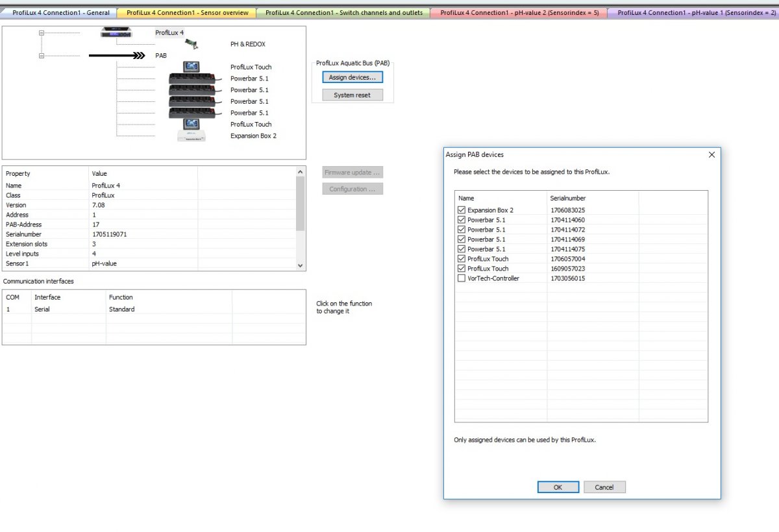Select the Class property row
This screenshot has height=532, width=779.
coord(149,195)
